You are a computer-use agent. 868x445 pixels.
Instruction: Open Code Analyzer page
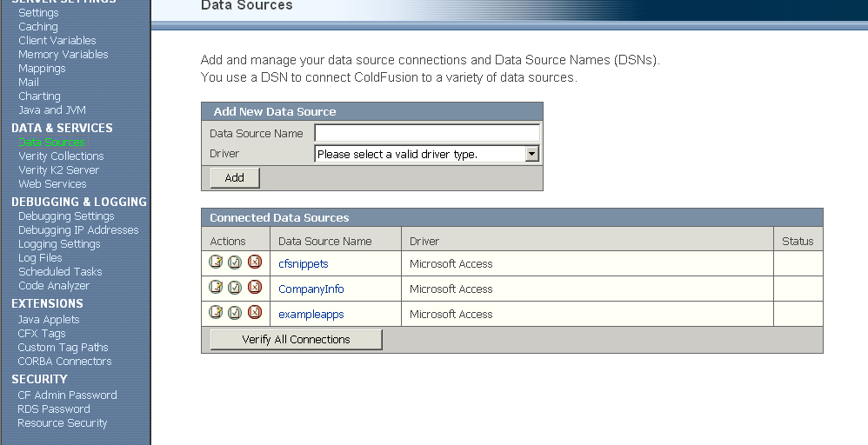(54, 286)
